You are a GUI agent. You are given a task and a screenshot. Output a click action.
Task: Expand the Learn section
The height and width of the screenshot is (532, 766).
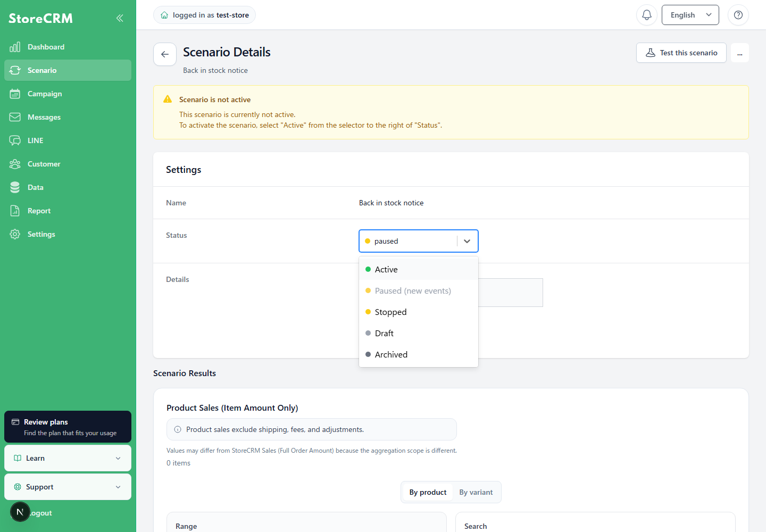click(68, 458)
